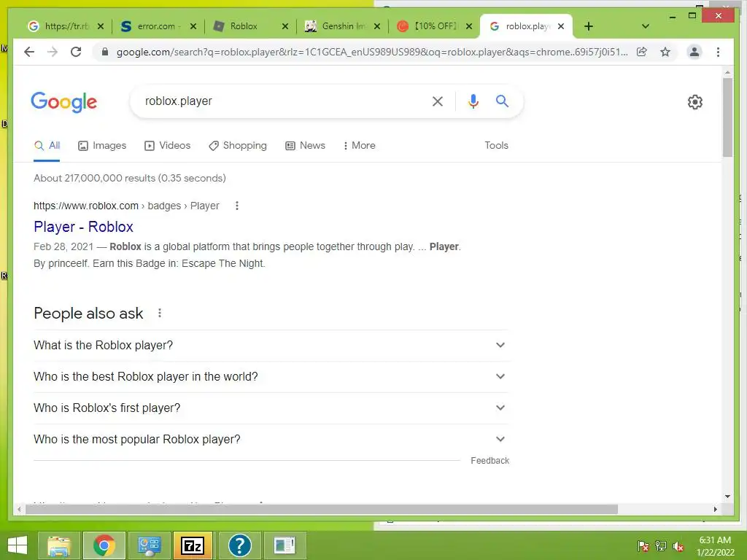747x560 pixels.
Task: Open options beside People also ask
Action: [160, 314]
